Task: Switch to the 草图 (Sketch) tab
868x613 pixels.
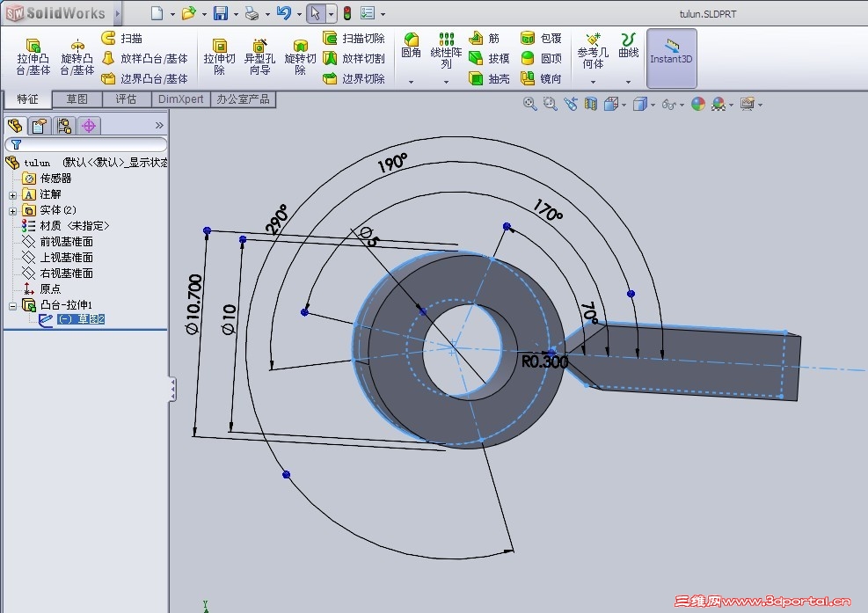Action: pyautogui.click(x=77, y=99)
